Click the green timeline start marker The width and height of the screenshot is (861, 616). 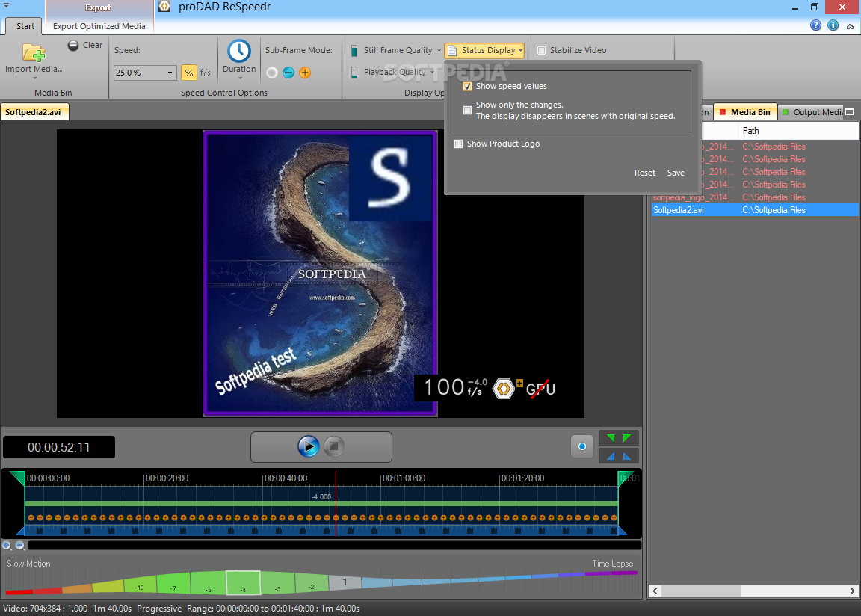tap(18, 478)
